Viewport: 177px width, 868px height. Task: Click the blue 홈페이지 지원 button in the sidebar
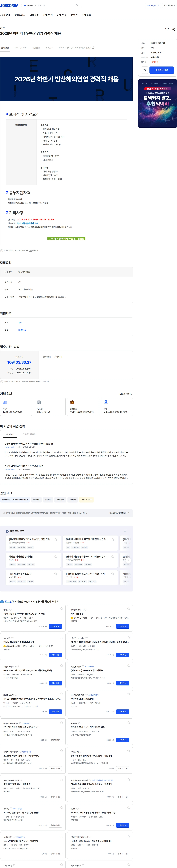pos(162,70)
